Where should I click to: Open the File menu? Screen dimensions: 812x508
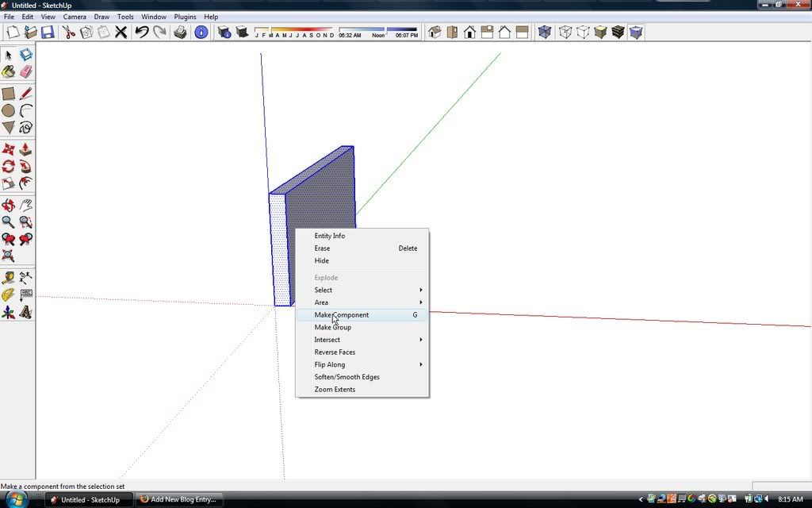(x=9, y=17)
